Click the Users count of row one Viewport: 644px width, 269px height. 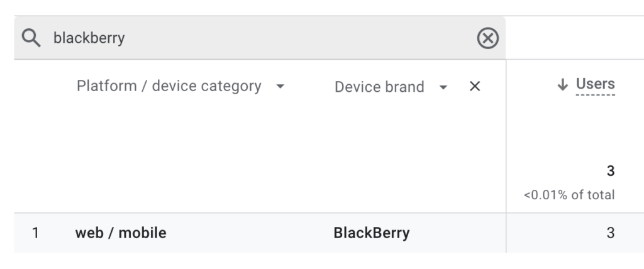coord(610,233)
